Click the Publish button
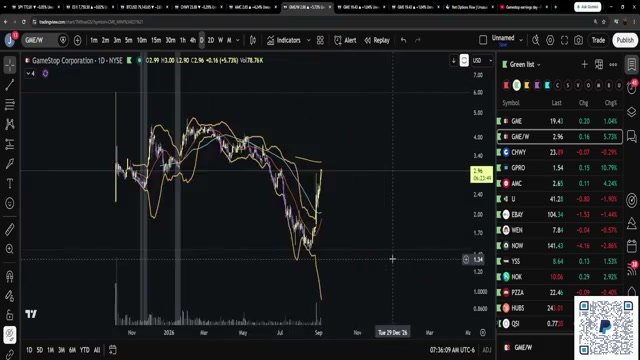 tap(625, 40)
